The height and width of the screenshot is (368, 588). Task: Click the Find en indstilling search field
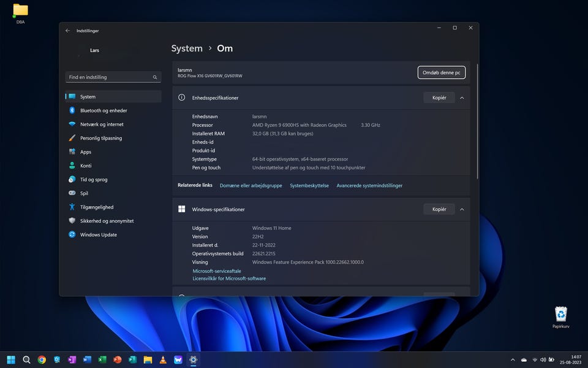click(x=109, y=77)
